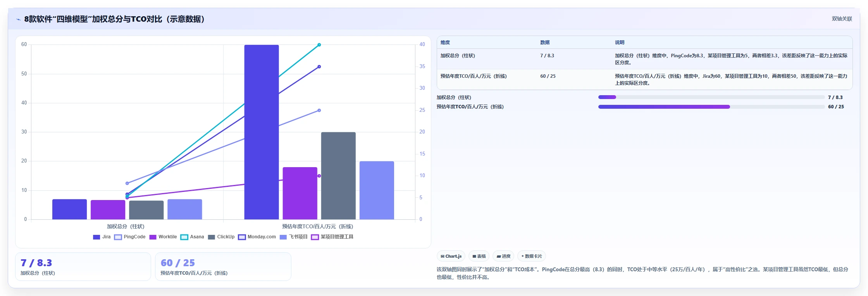This screenshot has height=296, width=868.
Task: Click the 60 / 25 value beside progress bar
Action: [x=836, y=107]
